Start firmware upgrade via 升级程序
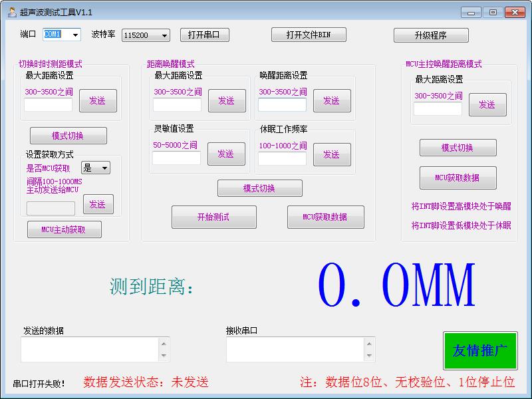The height and width of the screenshot is (399, 532). tap(432, 35)
